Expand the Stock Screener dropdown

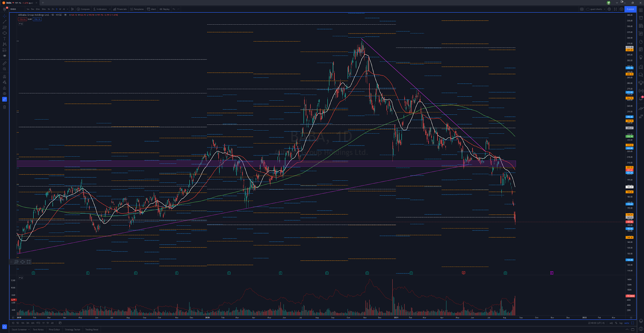(x=29, y=329)
